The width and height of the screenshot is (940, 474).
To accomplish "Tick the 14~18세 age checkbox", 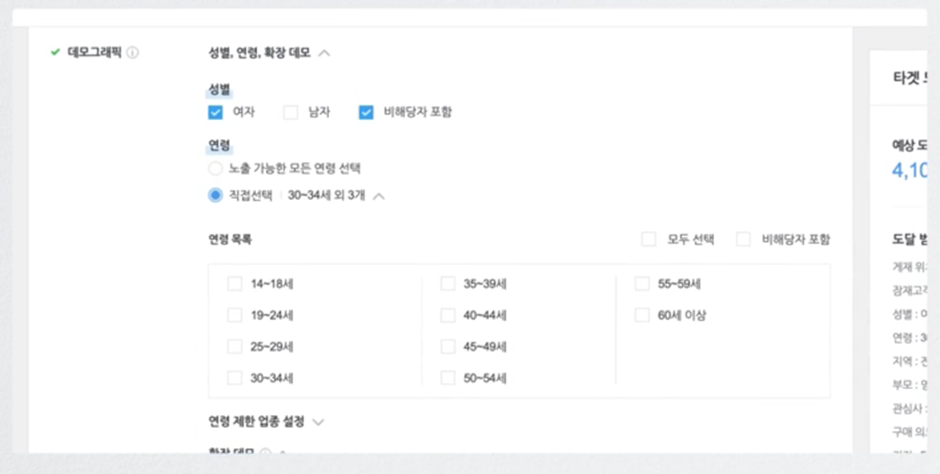I will (234, 283).
